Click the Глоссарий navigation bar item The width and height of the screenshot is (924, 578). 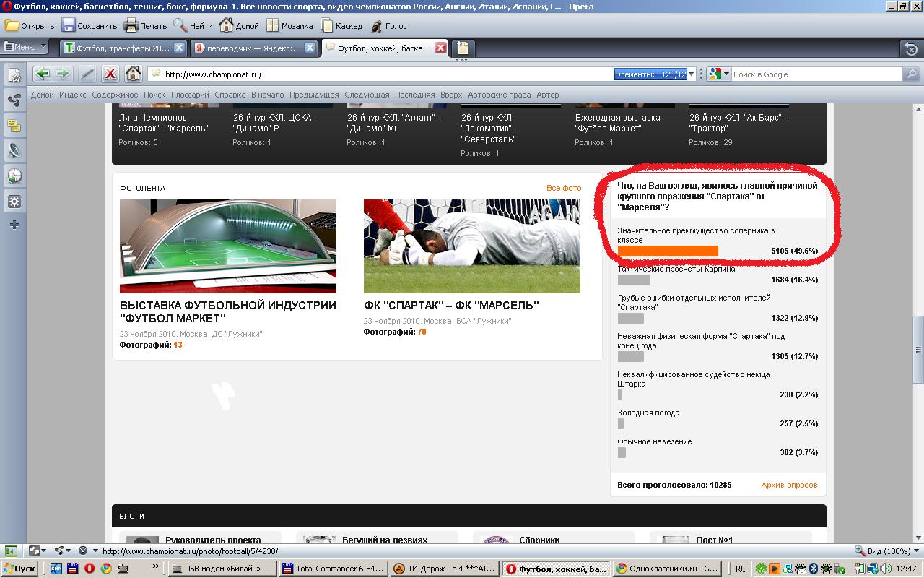click(190, 95)
